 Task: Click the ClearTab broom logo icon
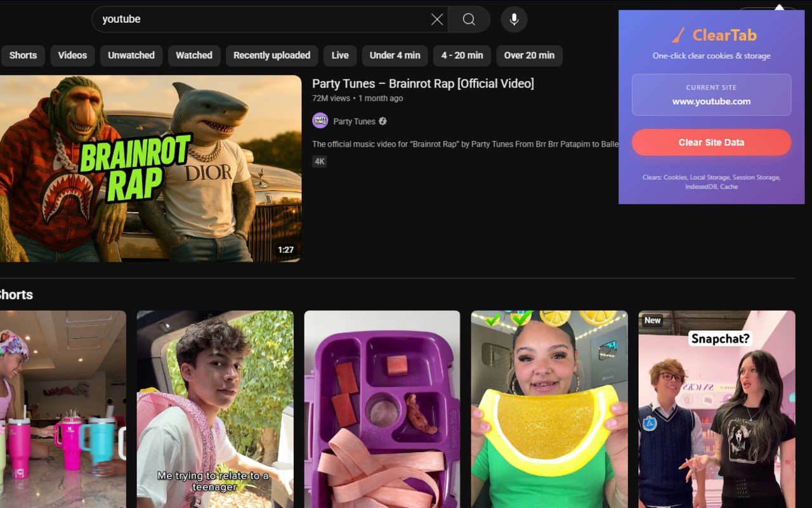pyautogui.click(x=679, y=35)
